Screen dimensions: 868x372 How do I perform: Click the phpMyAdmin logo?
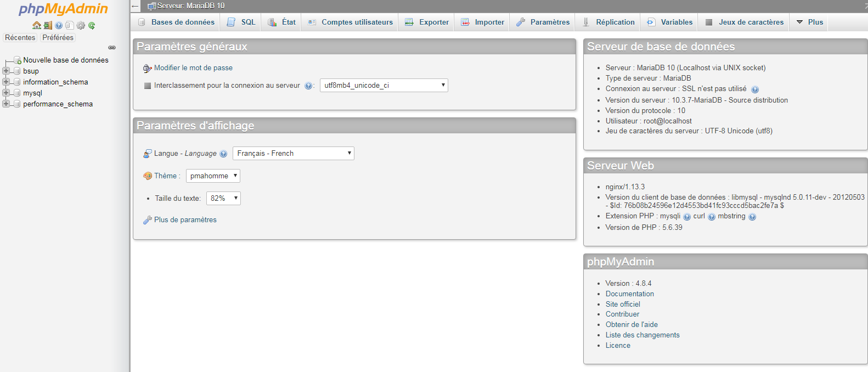(x=64, y=9)
